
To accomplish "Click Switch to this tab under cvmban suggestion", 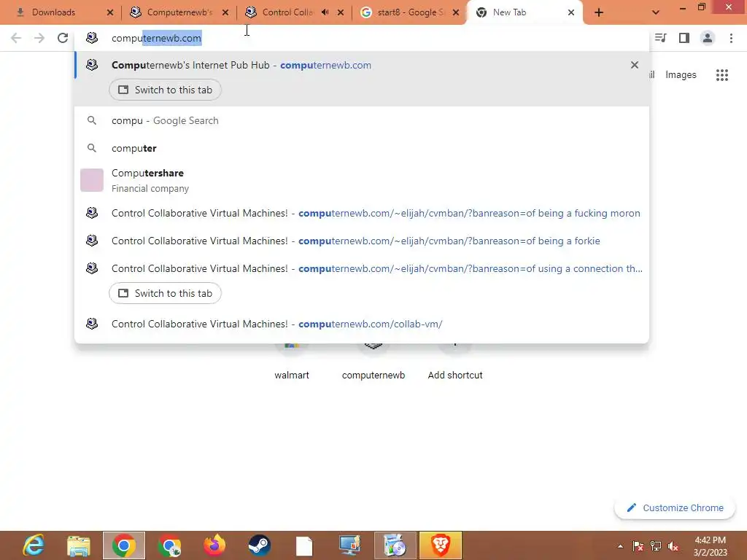I will pos(165,293).
